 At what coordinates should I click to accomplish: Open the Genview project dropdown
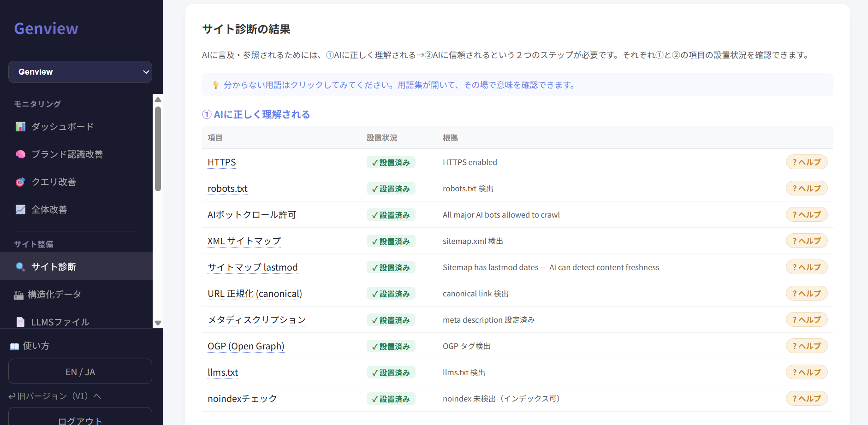[x=80, y=72]
